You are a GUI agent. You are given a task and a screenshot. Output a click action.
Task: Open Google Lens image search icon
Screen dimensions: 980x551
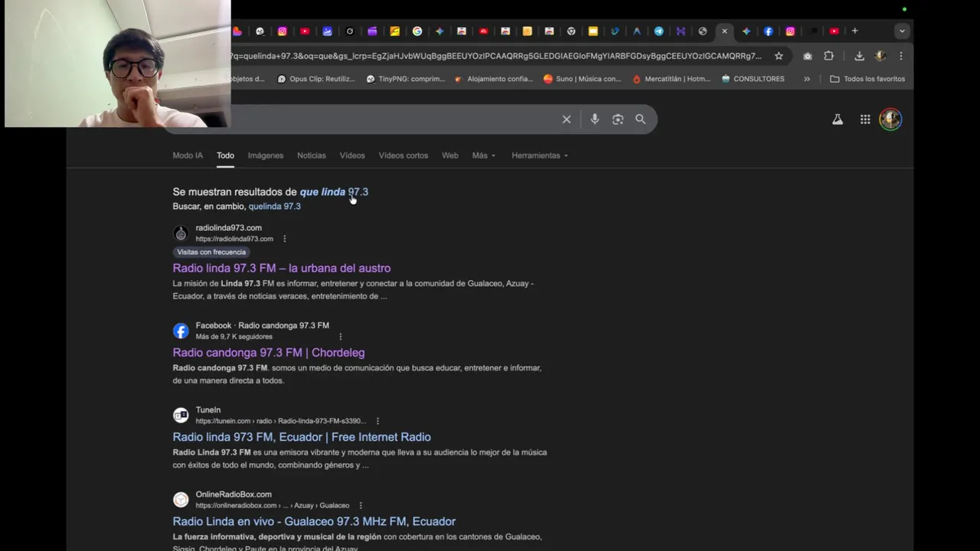point(618,119)
